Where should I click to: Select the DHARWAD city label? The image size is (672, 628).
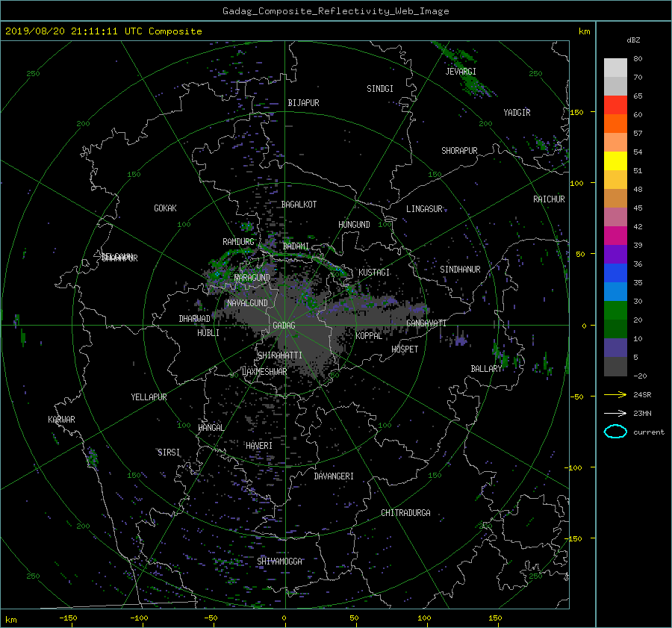pyautogui.click(x=194, y=319)
